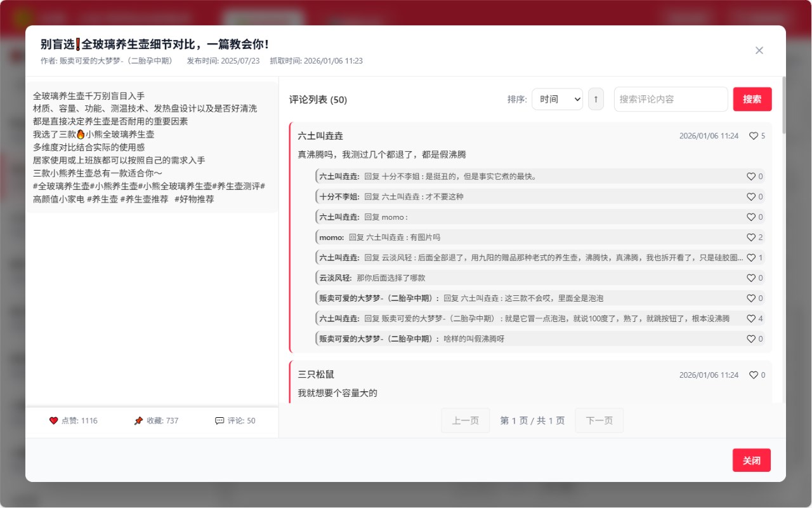Click the timestamp on 六土叫垚垚's top comment
Screen dimensions: 812x508
pyautogui.click(x=709, y=136)
